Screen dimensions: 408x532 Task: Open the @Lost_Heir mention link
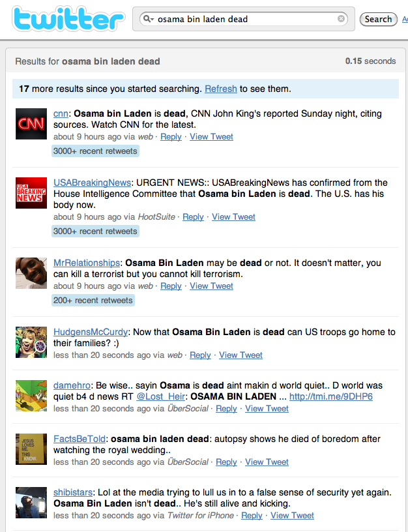[161, 396]
